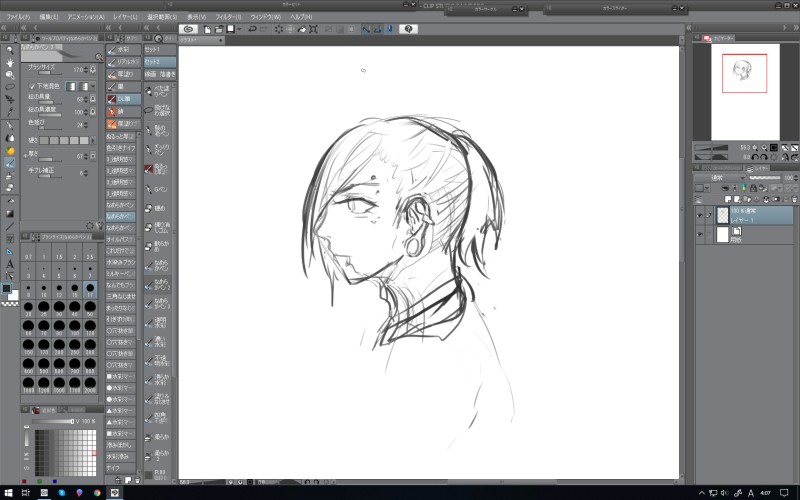
Task: Toggle Snap to Grid
Action: pos(389,29)
